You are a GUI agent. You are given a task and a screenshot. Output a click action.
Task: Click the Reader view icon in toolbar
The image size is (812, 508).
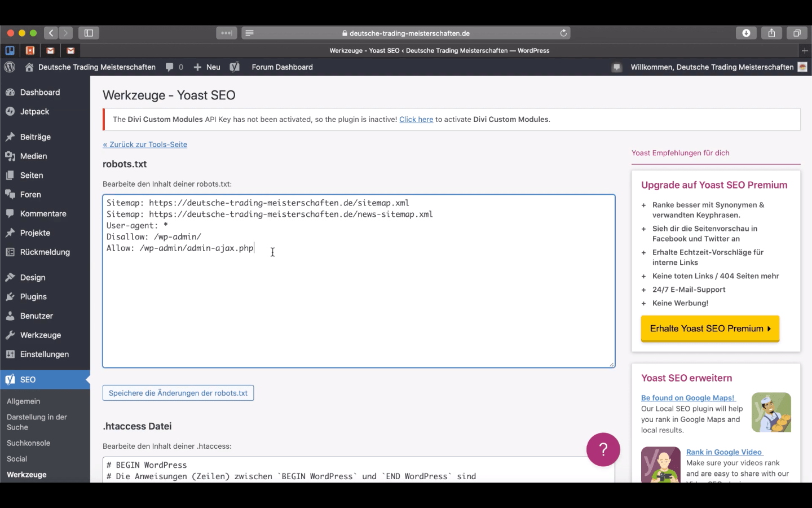tap(249, 33)
